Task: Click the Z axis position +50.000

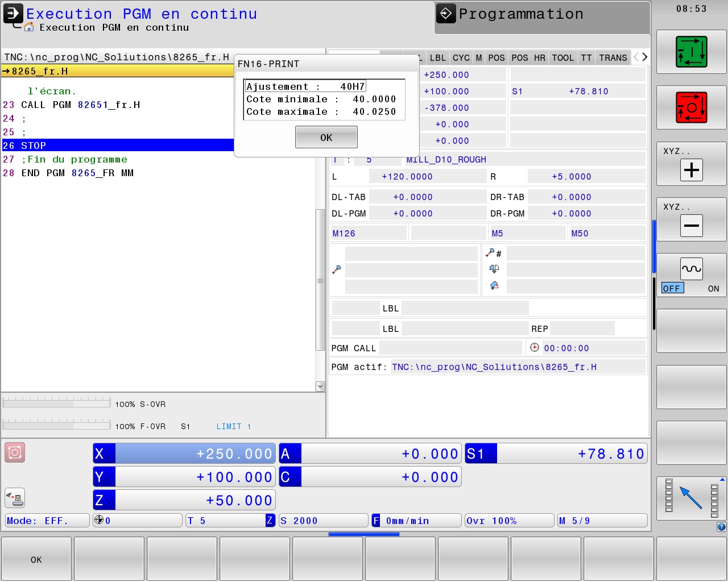Action: coord(184,500)
